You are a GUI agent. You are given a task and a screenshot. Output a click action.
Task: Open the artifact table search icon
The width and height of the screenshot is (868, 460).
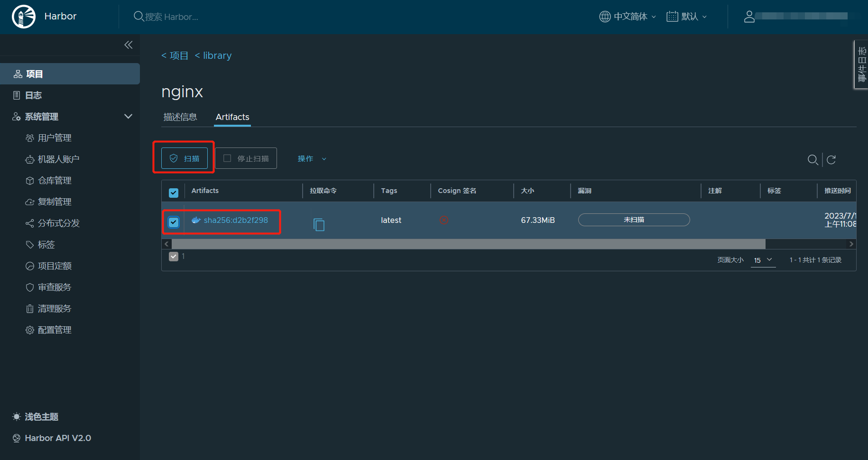pos(813,159)
